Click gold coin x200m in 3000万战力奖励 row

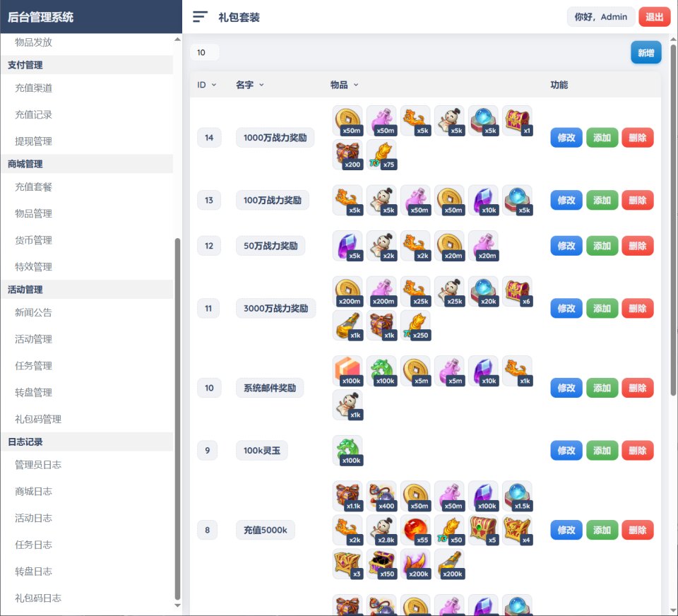(x=347, y=291)
